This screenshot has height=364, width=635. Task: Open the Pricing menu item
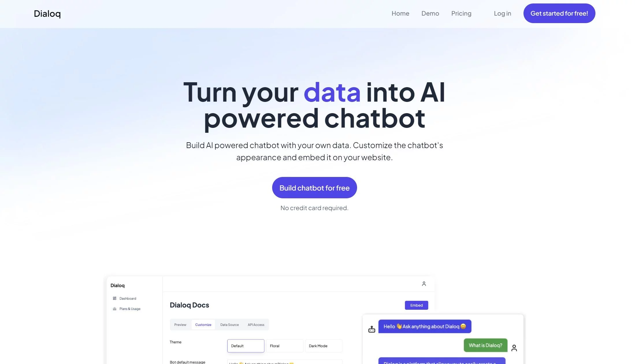click(x=461, y=13)
